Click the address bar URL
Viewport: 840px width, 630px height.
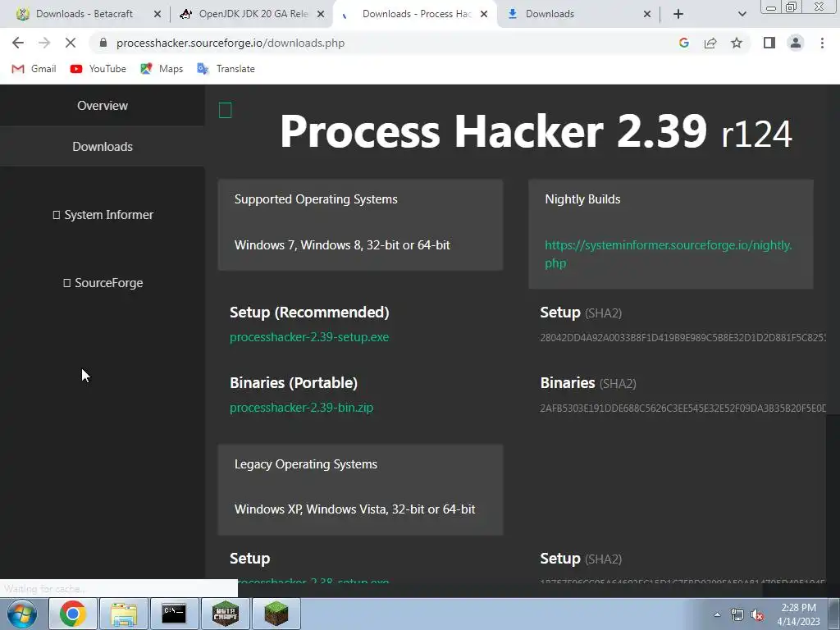click(231, 43)
